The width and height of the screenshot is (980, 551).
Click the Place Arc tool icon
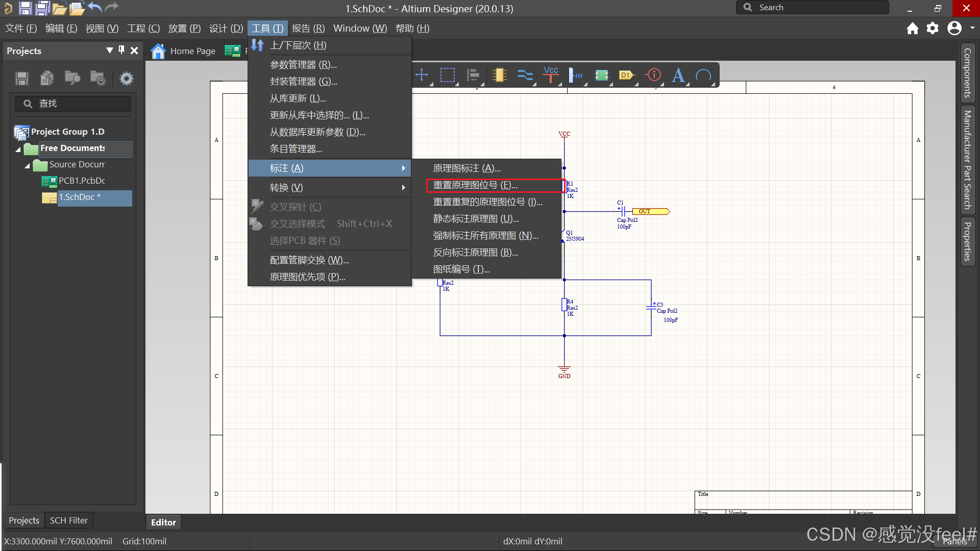703,76
